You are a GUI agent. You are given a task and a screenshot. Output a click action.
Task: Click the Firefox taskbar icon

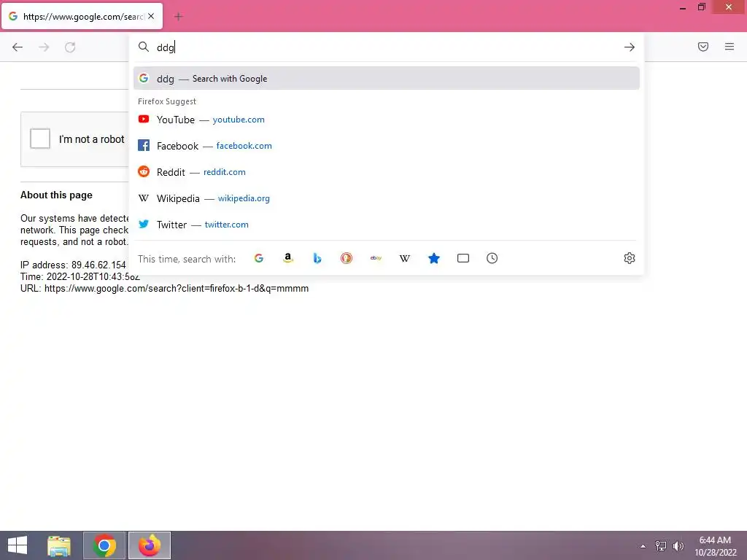point(150,545)
